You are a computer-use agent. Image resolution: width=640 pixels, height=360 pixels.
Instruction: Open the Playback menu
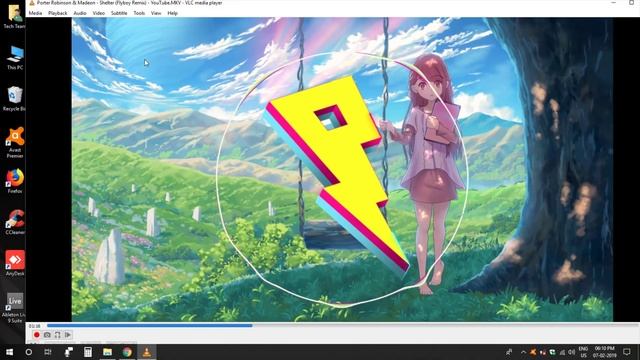[x=58, y=13]
